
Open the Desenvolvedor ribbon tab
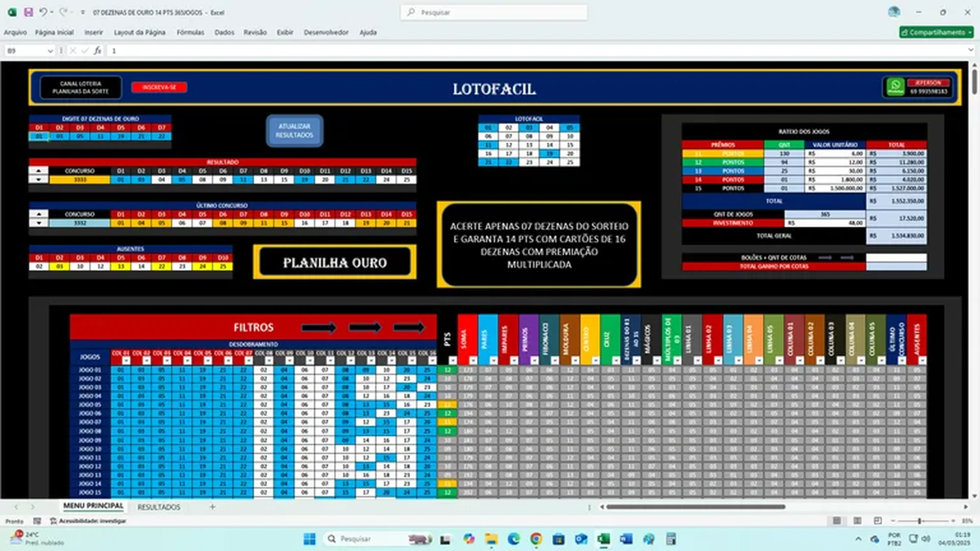326,32
